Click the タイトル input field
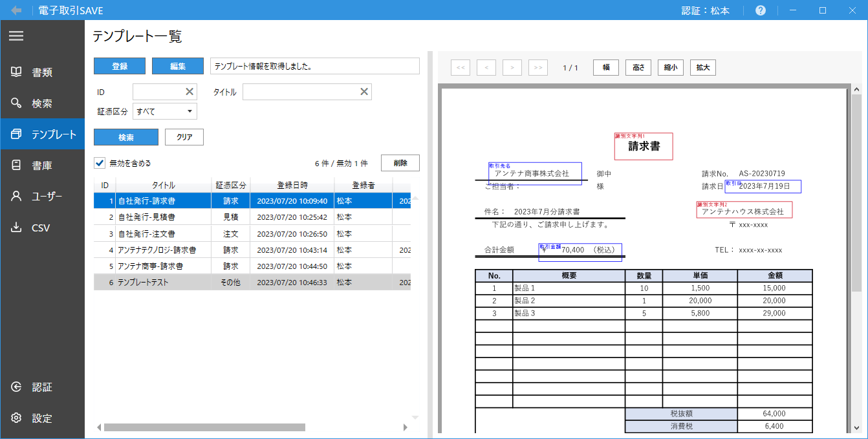Viewport: 868px width, 439px height. [x=301, y=92]
